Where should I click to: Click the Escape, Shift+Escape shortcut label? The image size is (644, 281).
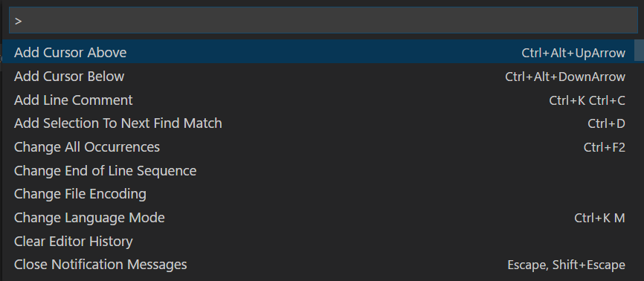567,265
